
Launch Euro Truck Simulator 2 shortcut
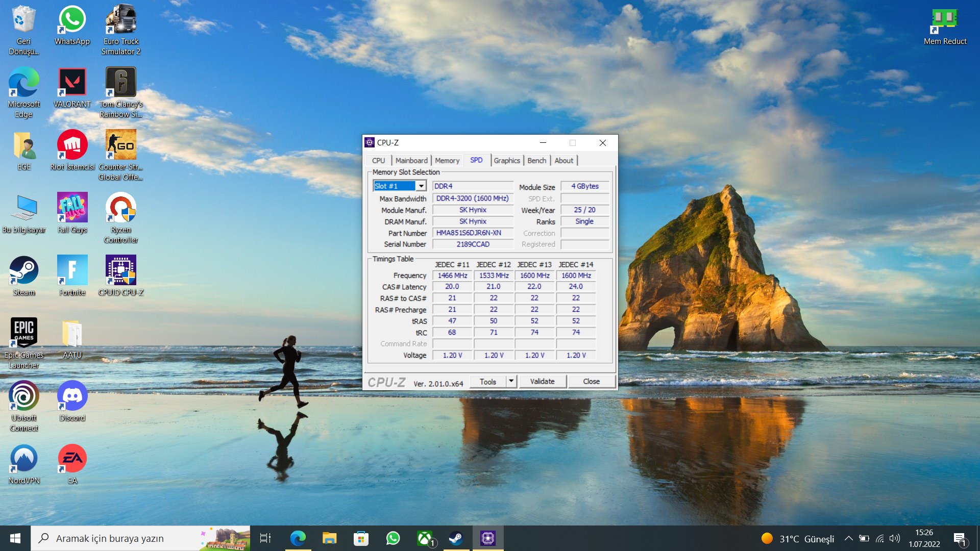121,30
